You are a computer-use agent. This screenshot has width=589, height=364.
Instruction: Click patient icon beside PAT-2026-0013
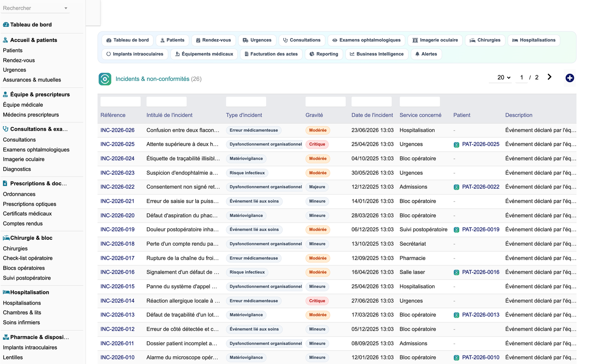coord(457,315)
